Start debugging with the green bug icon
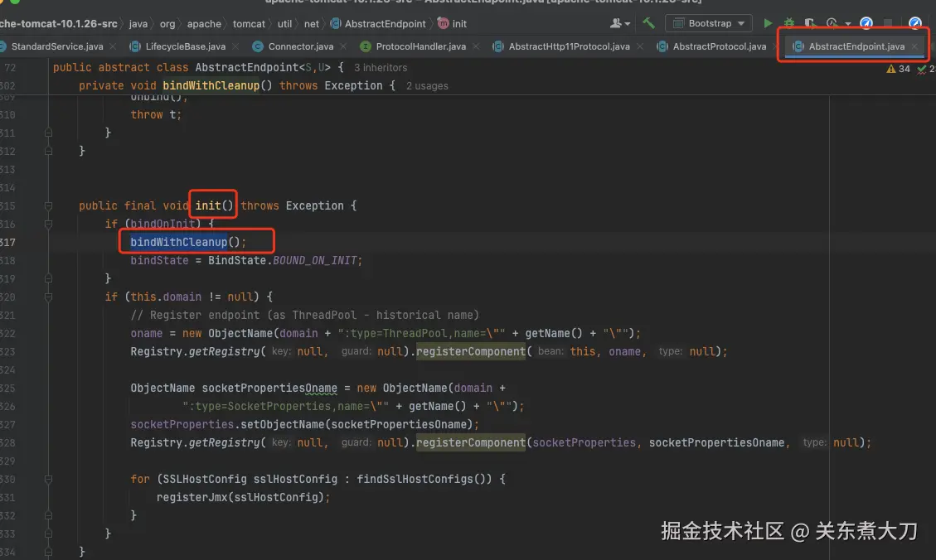 (789, 23)
